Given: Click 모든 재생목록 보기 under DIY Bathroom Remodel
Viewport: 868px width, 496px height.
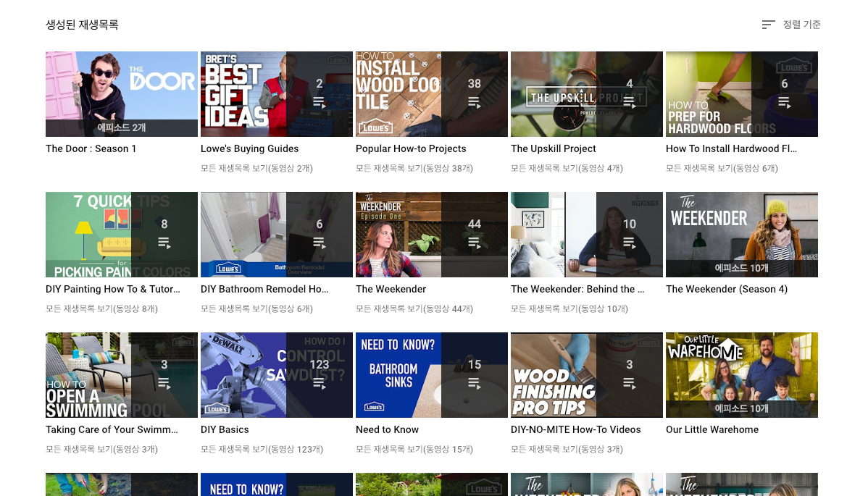Looking at the screenshot, I should pos(257,308).
